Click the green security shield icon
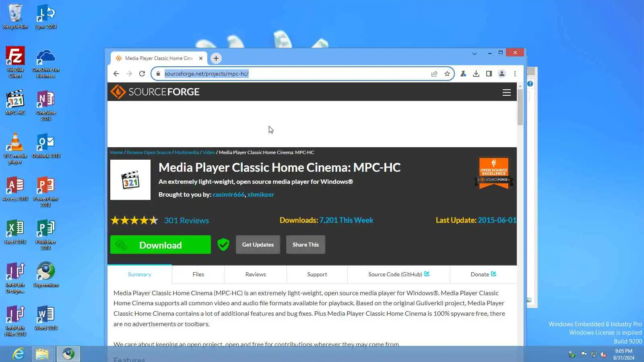This screenshot has height=362, width=644. pyautogui.click(x=223, y=245)
